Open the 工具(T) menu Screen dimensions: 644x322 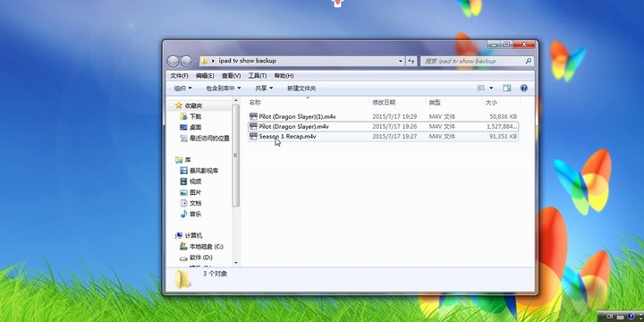click(257, 75)
